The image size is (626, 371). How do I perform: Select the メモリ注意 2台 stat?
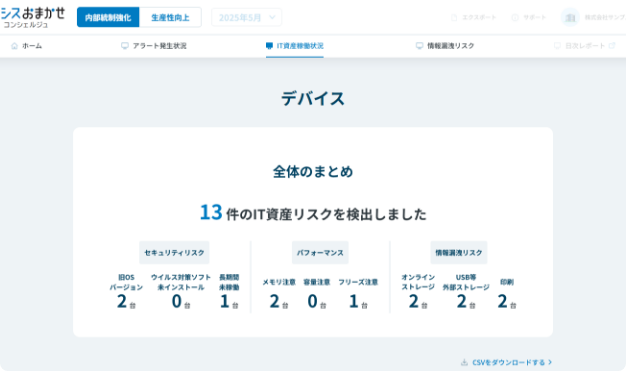[279, 294]
